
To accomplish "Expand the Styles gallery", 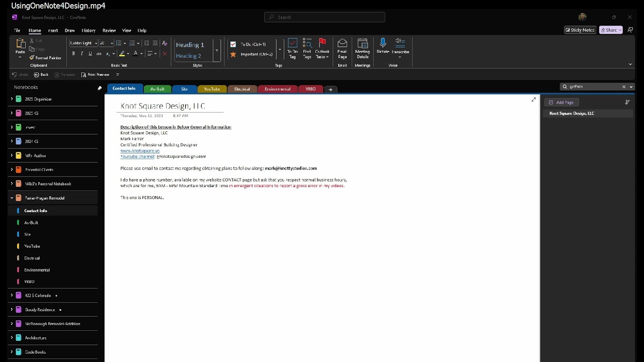I will (x=217, y=50).
